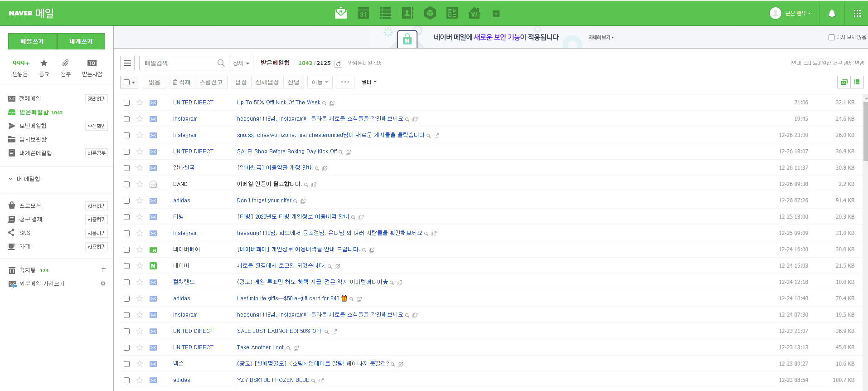Click 전체답장 reply-all button

tap(267, 82)
